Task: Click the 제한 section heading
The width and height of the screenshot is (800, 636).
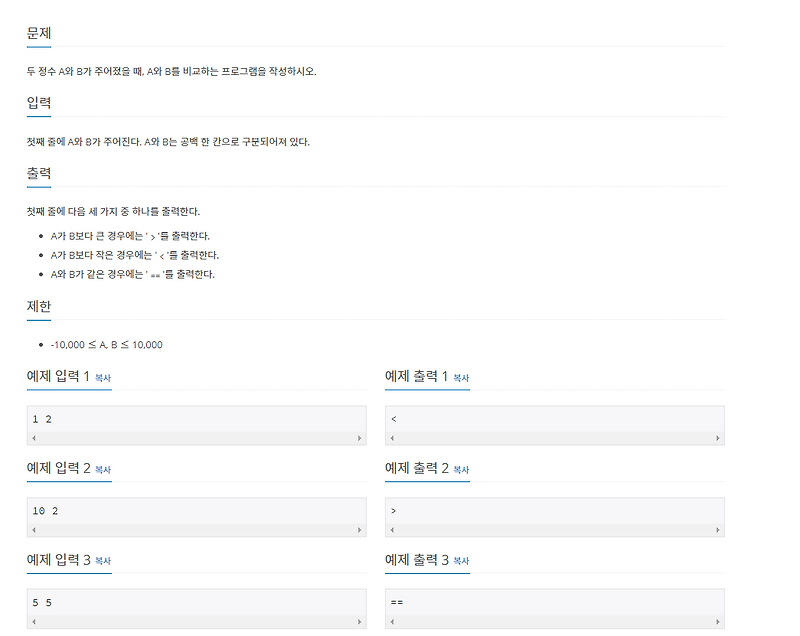Action: (37, 306)
